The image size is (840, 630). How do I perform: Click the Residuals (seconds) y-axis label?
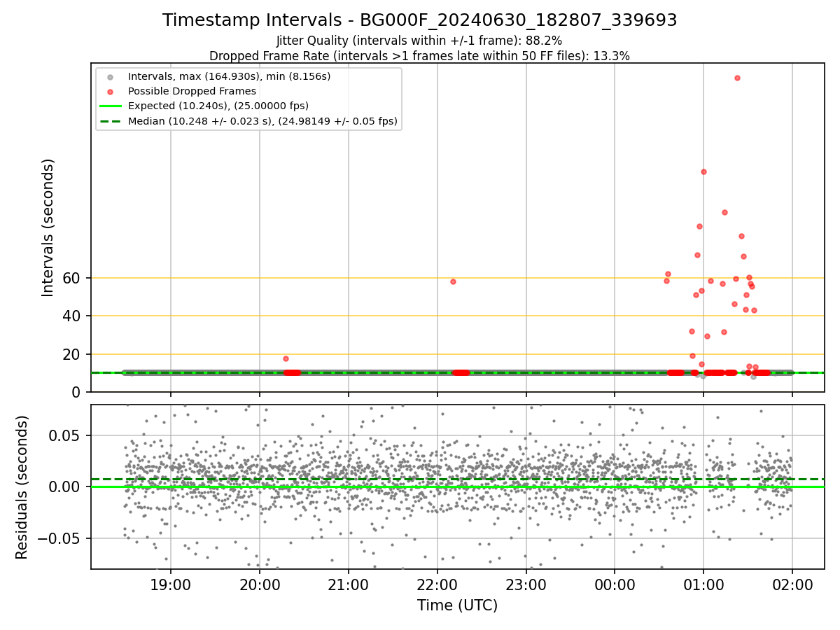pos(22,487)
